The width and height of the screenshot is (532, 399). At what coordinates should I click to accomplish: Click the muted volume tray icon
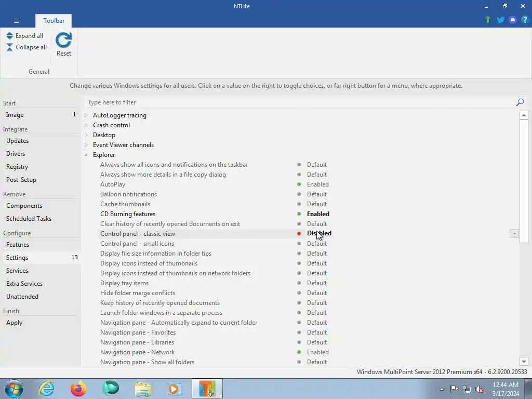[x=480, y=389]
